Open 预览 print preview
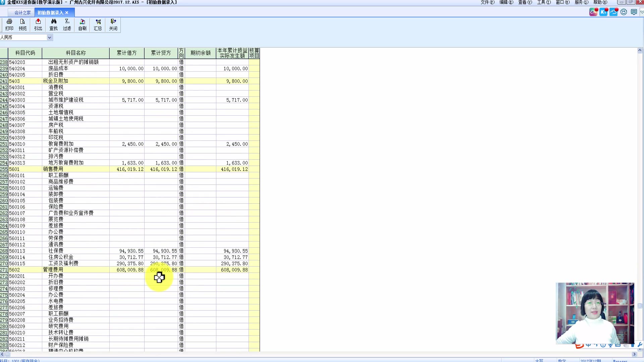 (22, 24)
